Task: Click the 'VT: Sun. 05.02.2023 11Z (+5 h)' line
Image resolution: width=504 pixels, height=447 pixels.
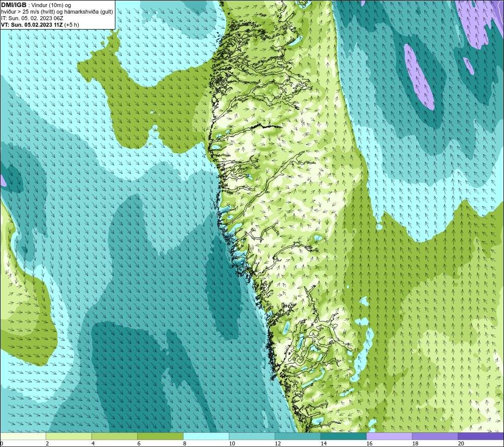Action: (x=40, y=25)
